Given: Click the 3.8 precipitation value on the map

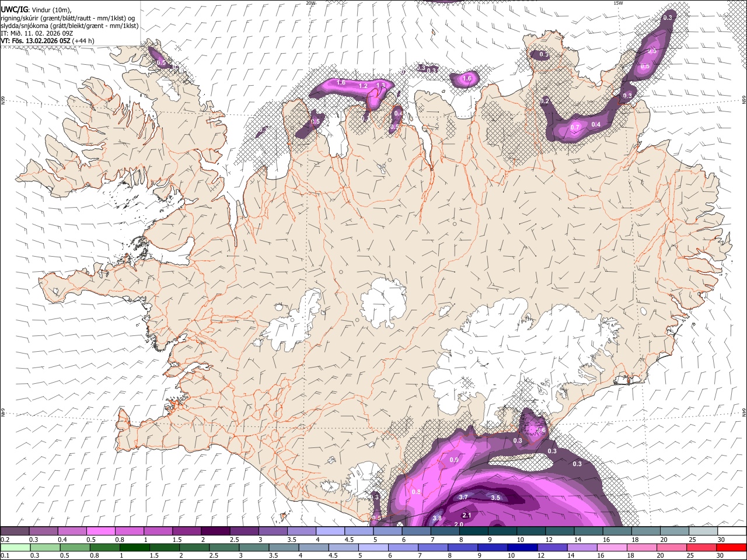Looking at the screenshot, I should 437,518.
